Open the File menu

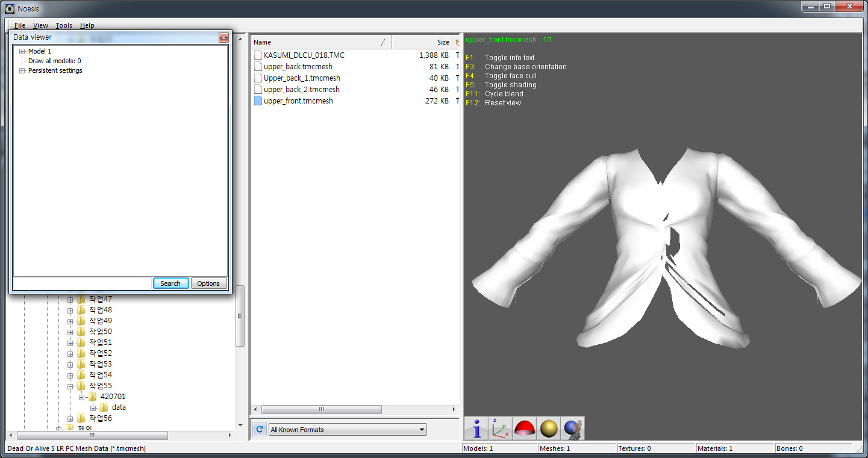point(20,25)
